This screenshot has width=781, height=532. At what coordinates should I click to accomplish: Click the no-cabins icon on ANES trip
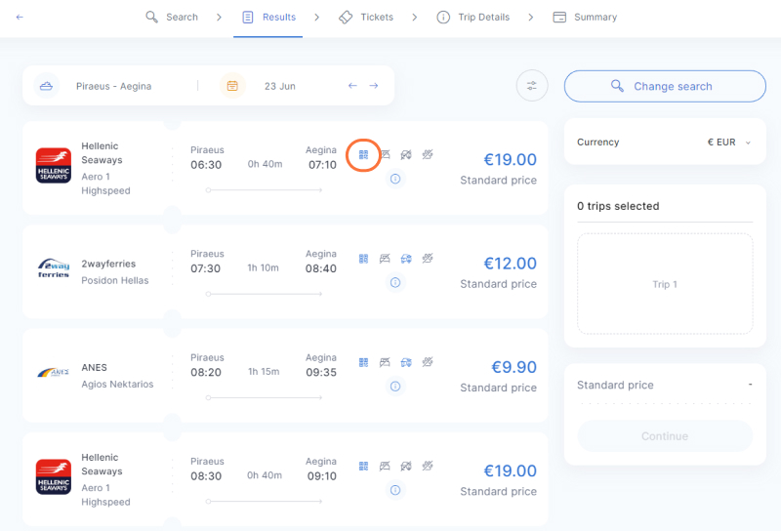point(385,362)
